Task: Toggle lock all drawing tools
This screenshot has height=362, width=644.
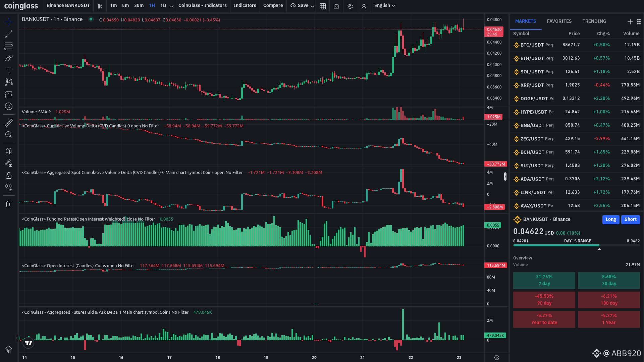Action: (x=9, y=175)
